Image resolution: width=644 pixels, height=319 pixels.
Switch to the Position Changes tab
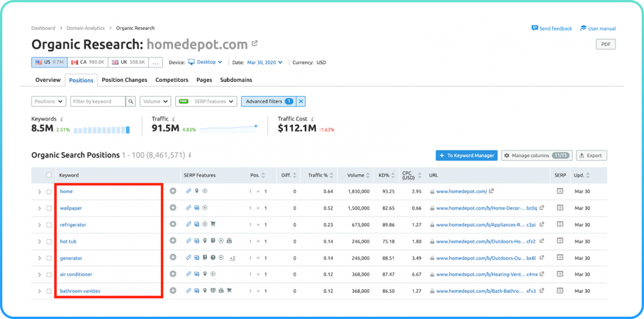(x=124, y=80)
